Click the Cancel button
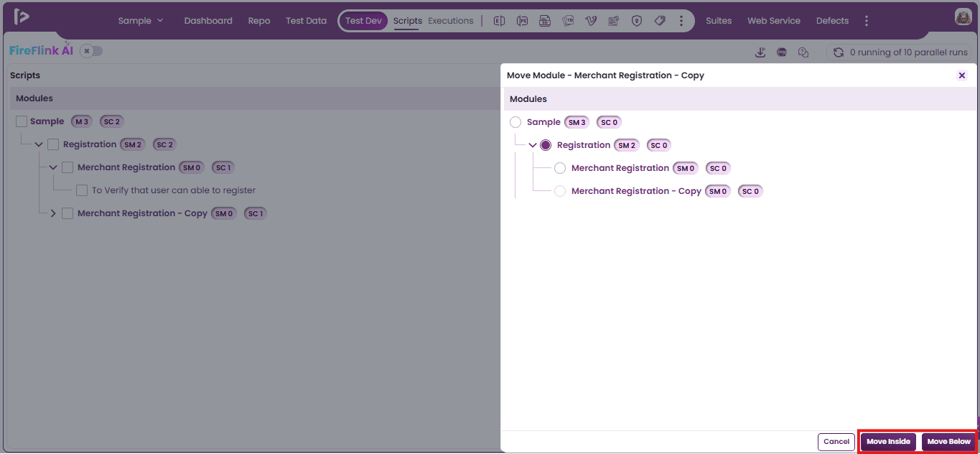This screenshot has height=454, width=980. [836, 442]
